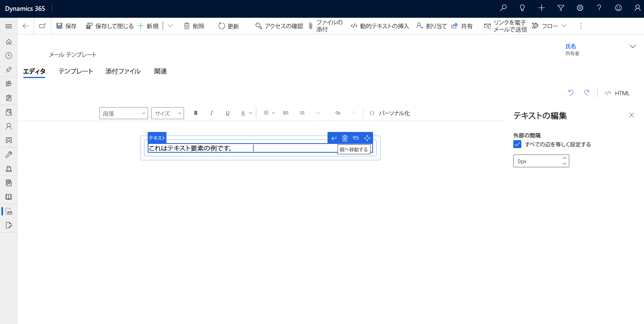Click 保存して閉じる save and close
Viewport: 644px width, 324px height.
(x=110, y=26)
